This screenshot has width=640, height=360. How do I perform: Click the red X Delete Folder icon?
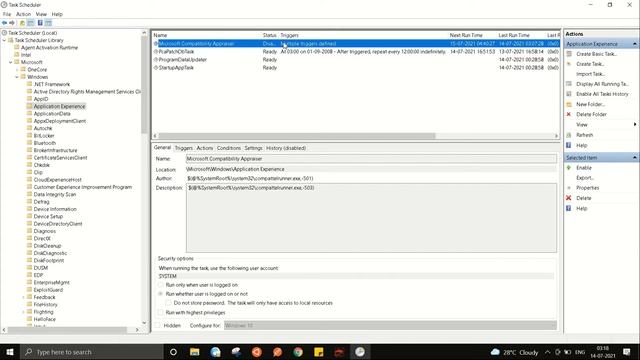[x=569, y=114]
